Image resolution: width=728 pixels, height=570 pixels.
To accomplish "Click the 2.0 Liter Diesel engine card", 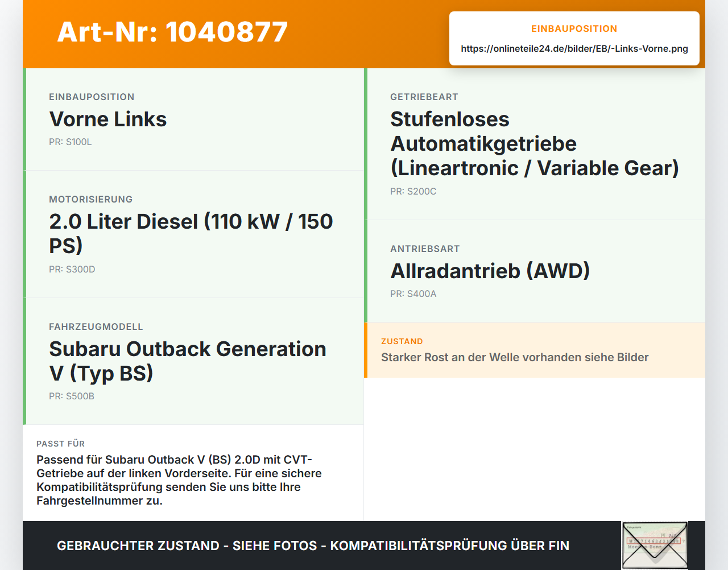I will pyautogui.click(x=193, y=234).
